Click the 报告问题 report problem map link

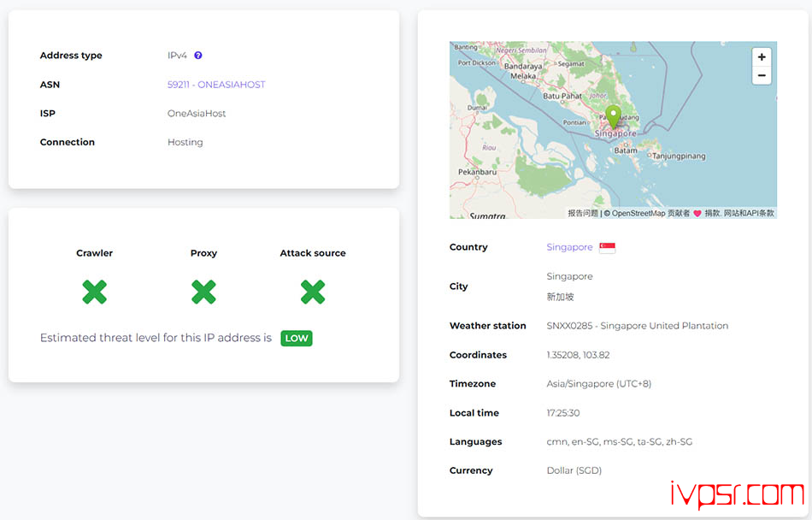click(x=583, y=213)
